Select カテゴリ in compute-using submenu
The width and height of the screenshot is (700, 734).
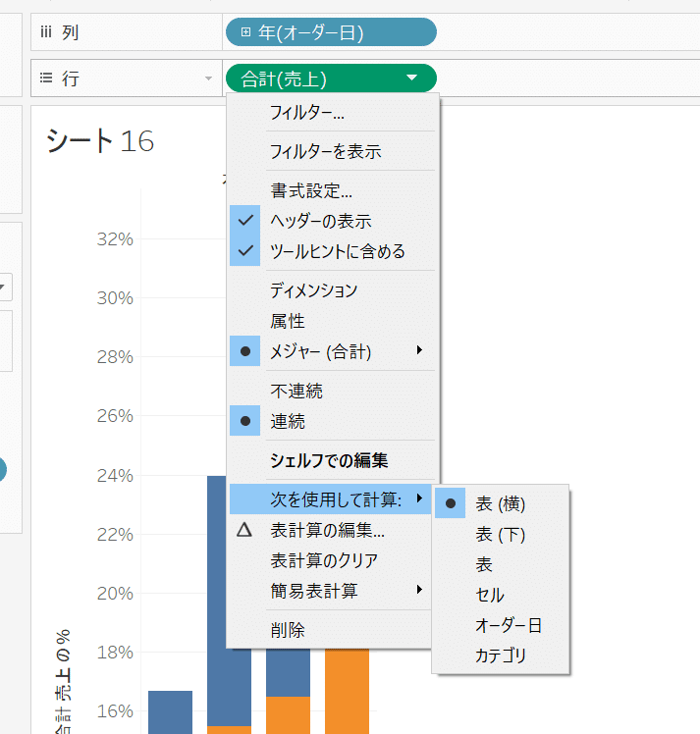coord(501,655)
